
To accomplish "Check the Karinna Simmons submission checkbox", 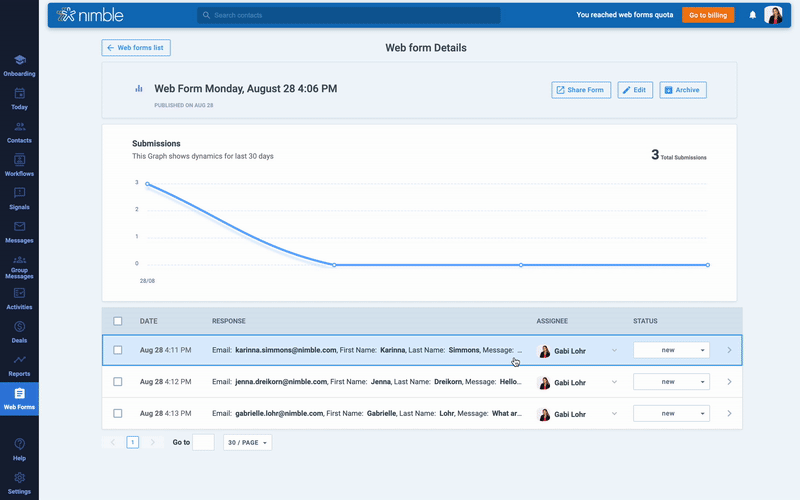I will click(x=118, y=350).
